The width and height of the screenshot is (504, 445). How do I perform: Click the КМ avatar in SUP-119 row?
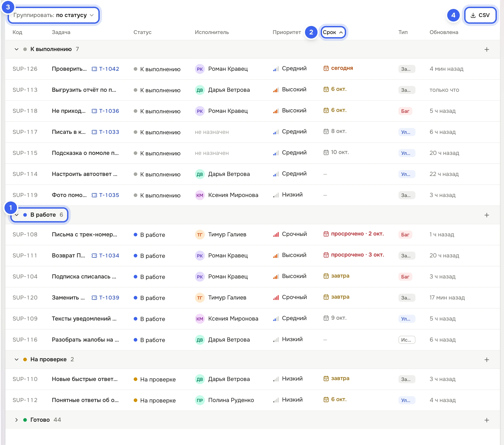pos(200,195)
